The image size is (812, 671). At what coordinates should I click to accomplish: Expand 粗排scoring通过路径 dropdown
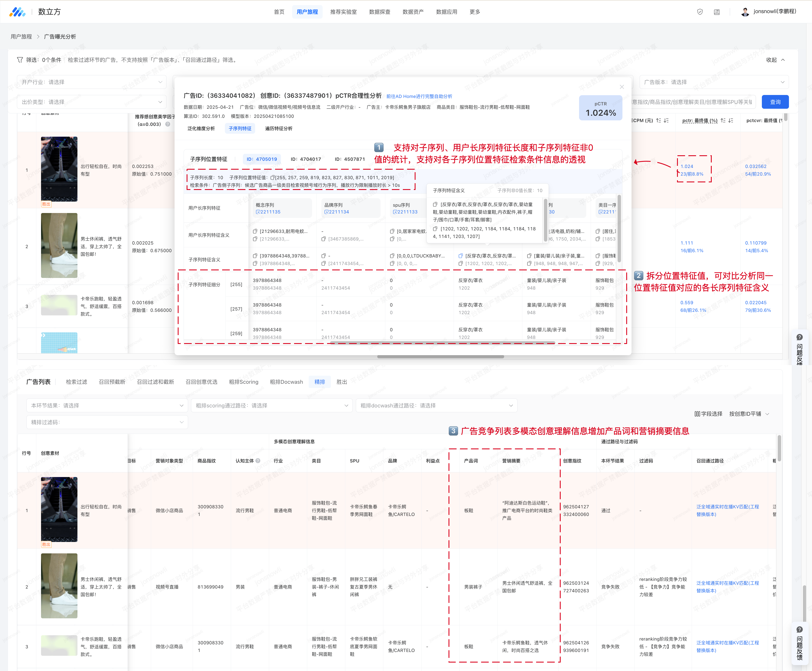point(272,406)
